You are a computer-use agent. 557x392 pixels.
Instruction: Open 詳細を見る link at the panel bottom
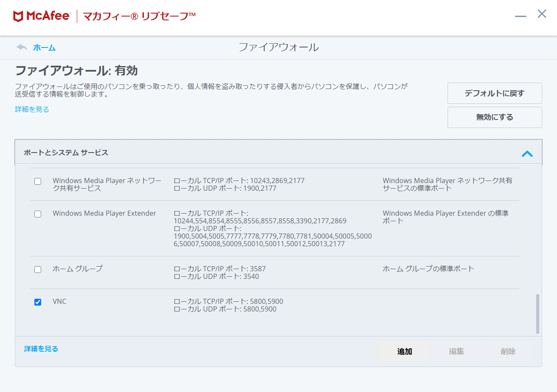pos(41,349)
